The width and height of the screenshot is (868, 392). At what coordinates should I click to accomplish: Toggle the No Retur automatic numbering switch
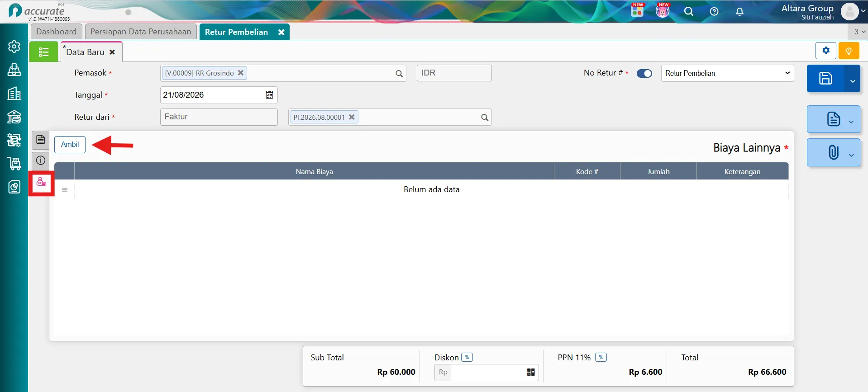coord(644,73)
